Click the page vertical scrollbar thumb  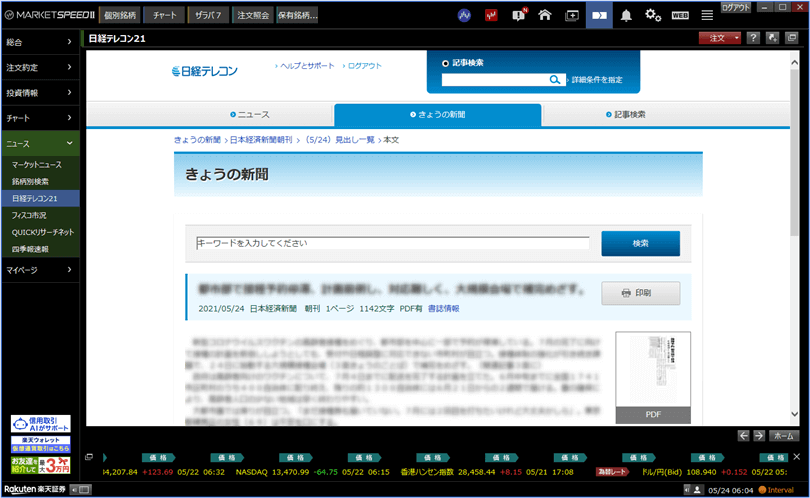[x=795, y=155]
